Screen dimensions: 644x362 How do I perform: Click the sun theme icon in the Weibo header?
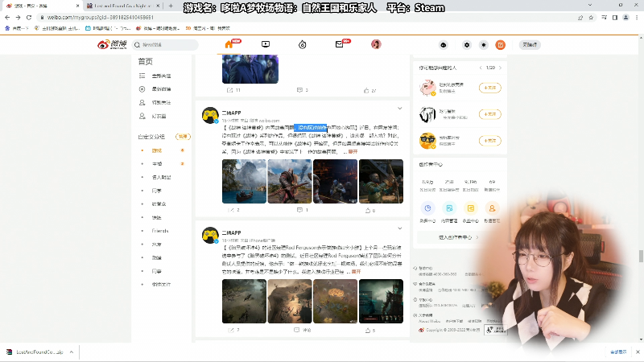(x=484, y=45)
